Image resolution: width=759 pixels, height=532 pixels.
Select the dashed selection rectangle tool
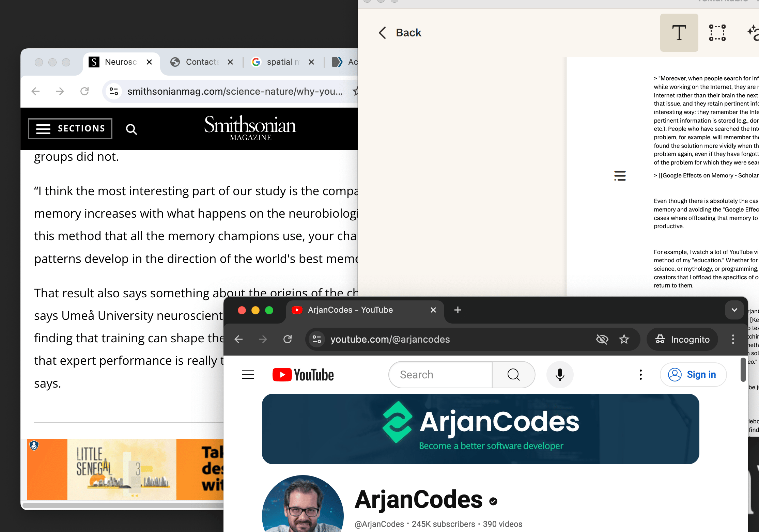pos(717,33)
